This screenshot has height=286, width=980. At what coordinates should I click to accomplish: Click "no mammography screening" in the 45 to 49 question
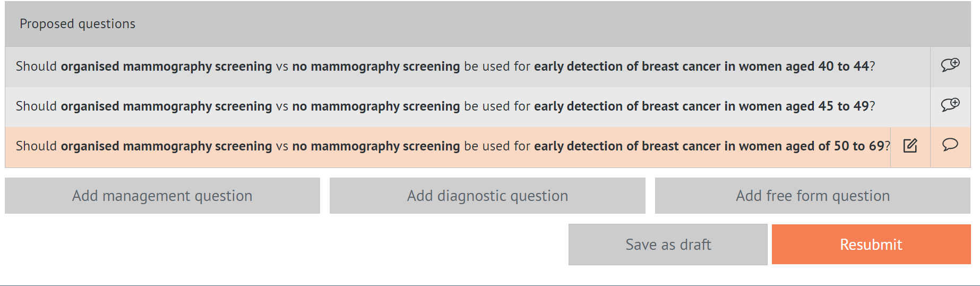[376, 106]
